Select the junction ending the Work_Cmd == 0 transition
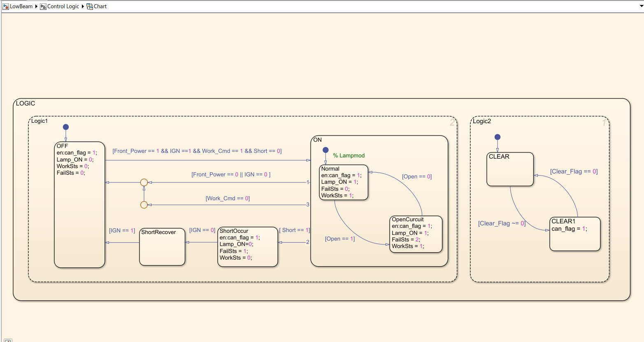 click(144, 205)
